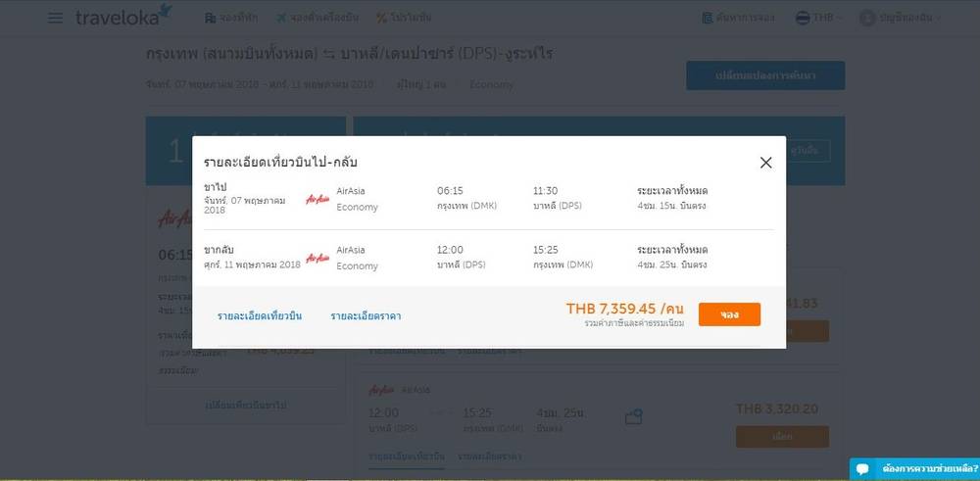The width and height of the screenshot is (980, 481).
Task: Click the Traveloka logo
Action: click(x=123, y=16)
